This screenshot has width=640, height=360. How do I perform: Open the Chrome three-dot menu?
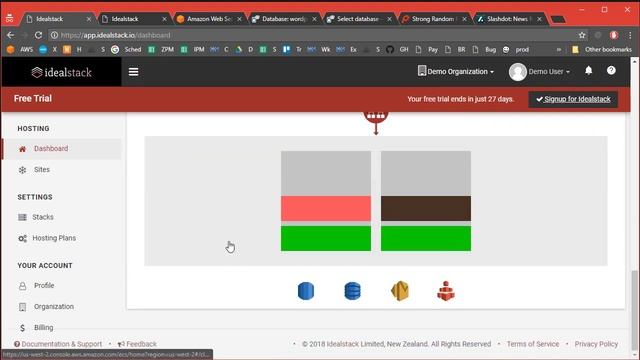click(630, 35)
